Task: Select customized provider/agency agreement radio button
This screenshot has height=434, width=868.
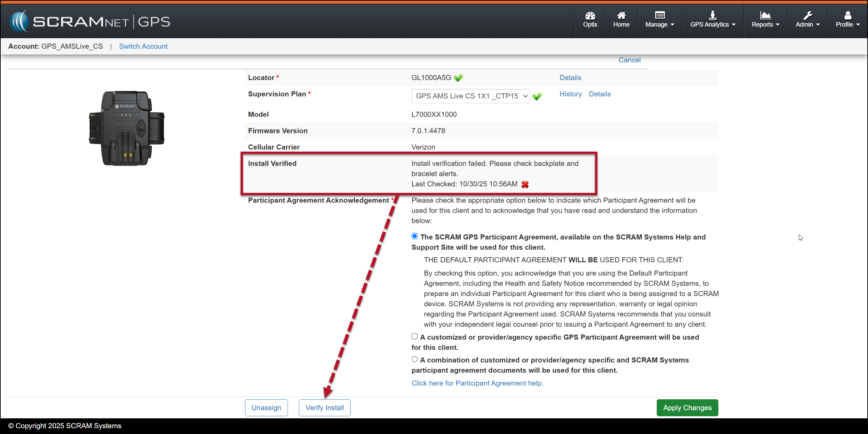Action: [414, 336]
